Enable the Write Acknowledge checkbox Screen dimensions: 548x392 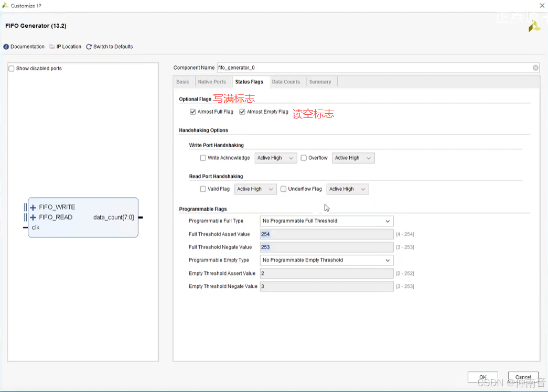coord(203,158)
